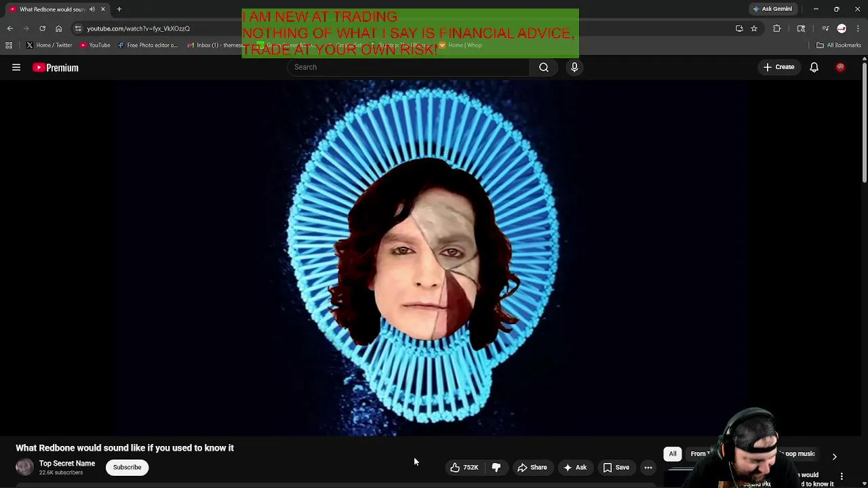This screenshot has height=488, width=868.
Task: Click the search magnifier button
Action: (544, 67)
